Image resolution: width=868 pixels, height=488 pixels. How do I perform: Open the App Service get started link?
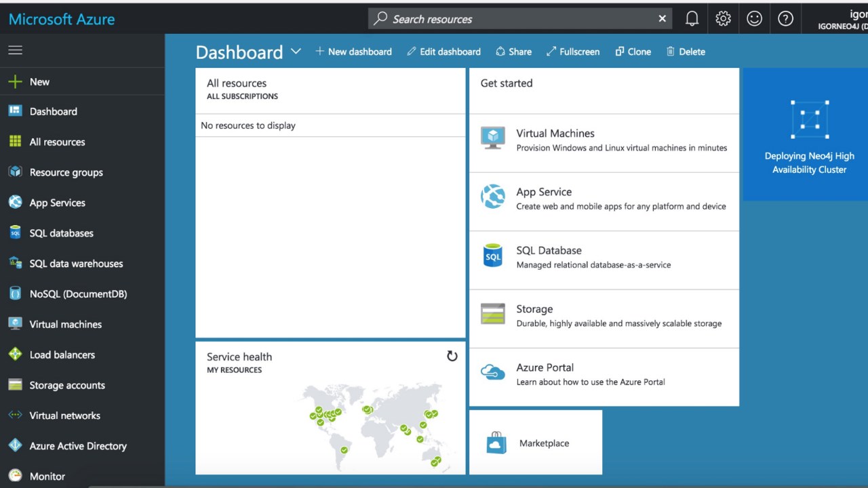604,201
